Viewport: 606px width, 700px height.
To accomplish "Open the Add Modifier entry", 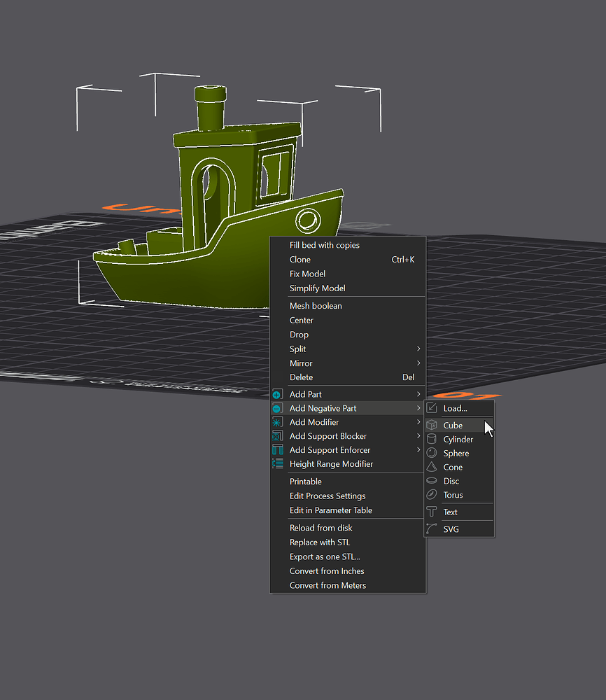I will coord(348,422).
